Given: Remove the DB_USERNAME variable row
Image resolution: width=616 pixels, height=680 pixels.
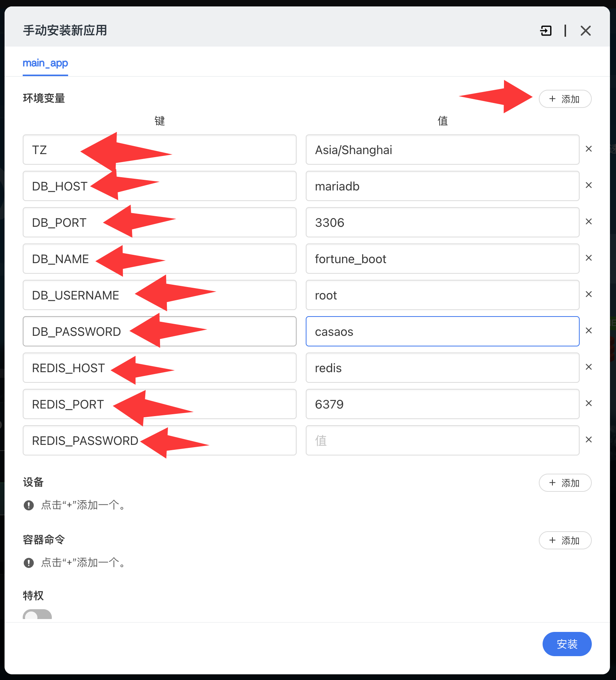Looking at the screenshot, I should point(588,295).
